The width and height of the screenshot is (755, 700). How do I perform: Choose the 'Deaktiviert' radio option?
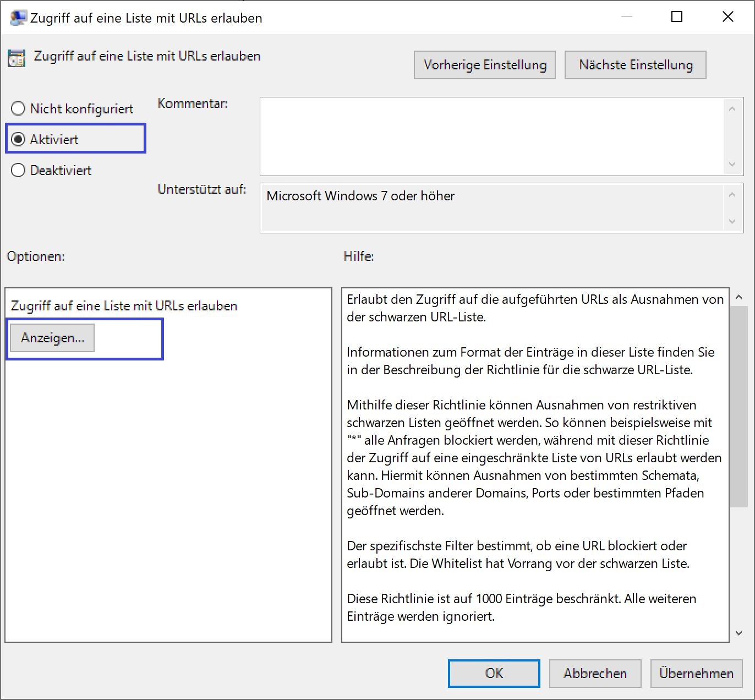click(18, 171)
